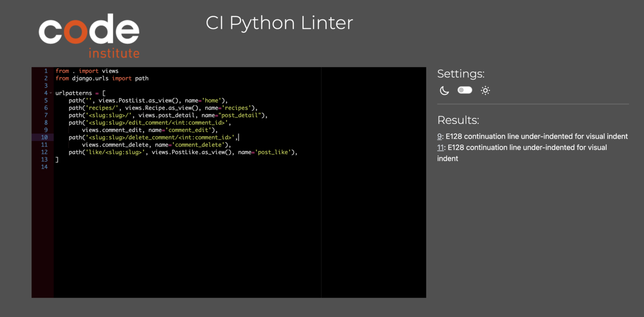
Task: Click the Code Institute logo
Action: click(x=89, y=36)
